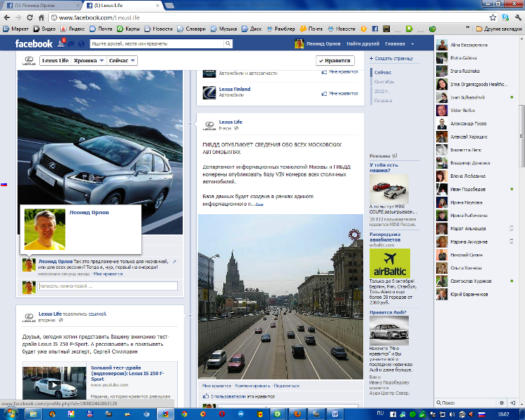The width and height of the screenshot is (525, 420).
Task: Reload the page with refresh icon
Action: (30, 17)
